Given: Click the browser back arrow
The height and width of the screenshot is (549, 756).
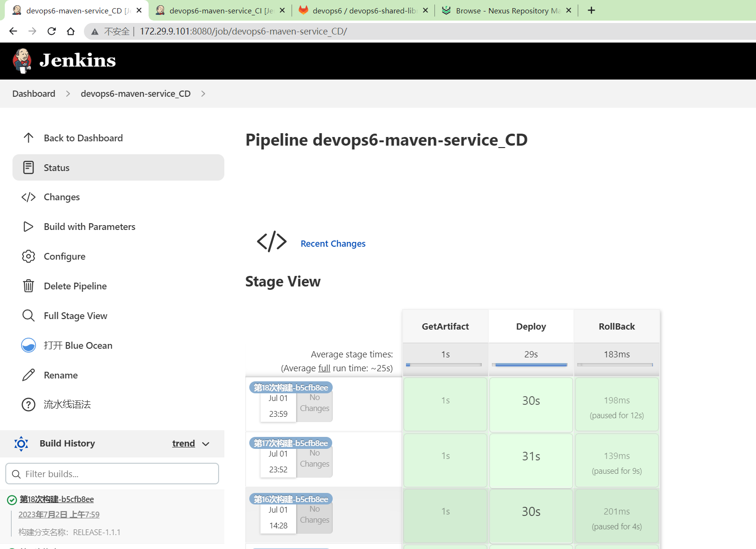Looking at the screenshot, I should pos(13,31).
